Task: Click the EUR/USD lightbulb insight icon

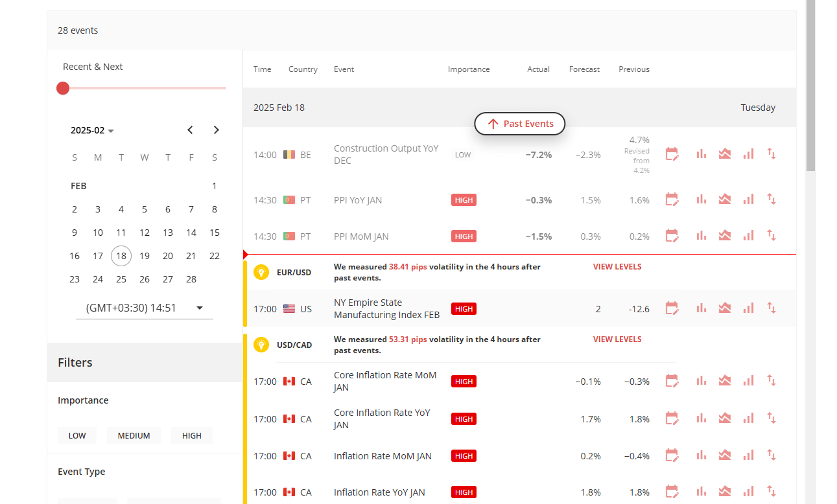Action: (x=261, y=272)
